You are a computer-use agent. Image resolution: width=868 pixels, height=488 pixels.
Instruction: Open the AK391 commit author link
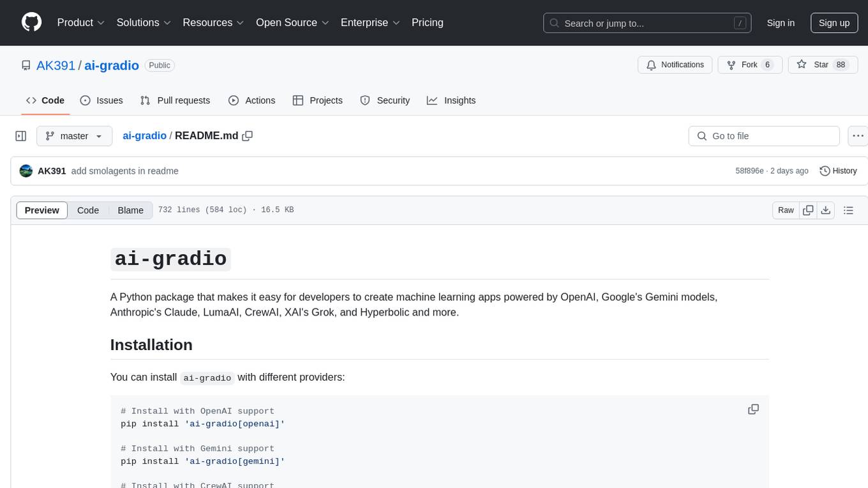pos(52,171)
